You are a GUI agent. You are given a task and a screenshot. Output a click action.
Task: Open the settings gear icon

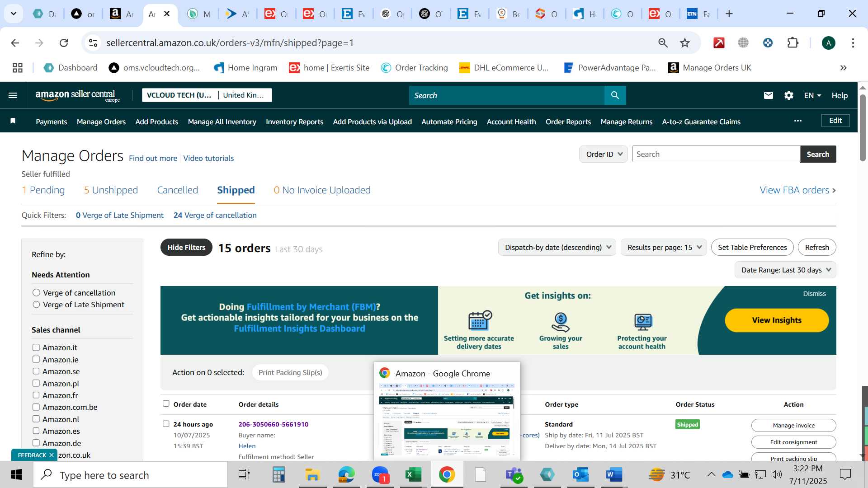(x=789, y=95)
